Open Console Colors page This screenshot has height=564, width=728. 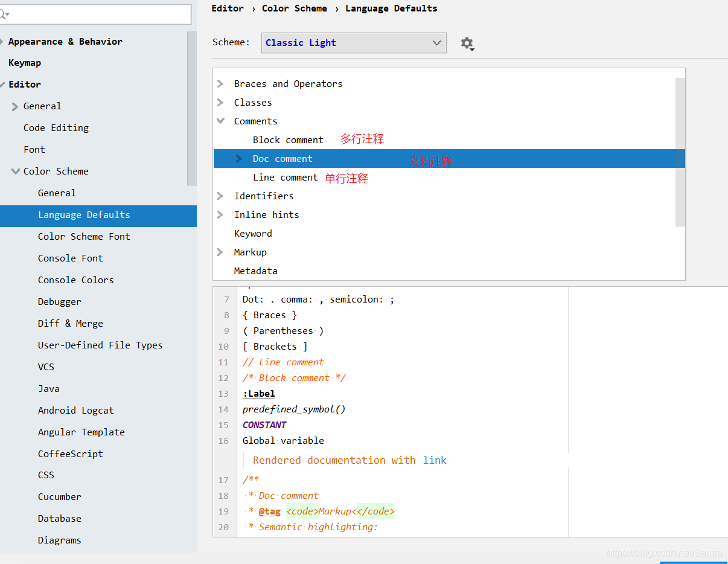click(x=76, y=280)
